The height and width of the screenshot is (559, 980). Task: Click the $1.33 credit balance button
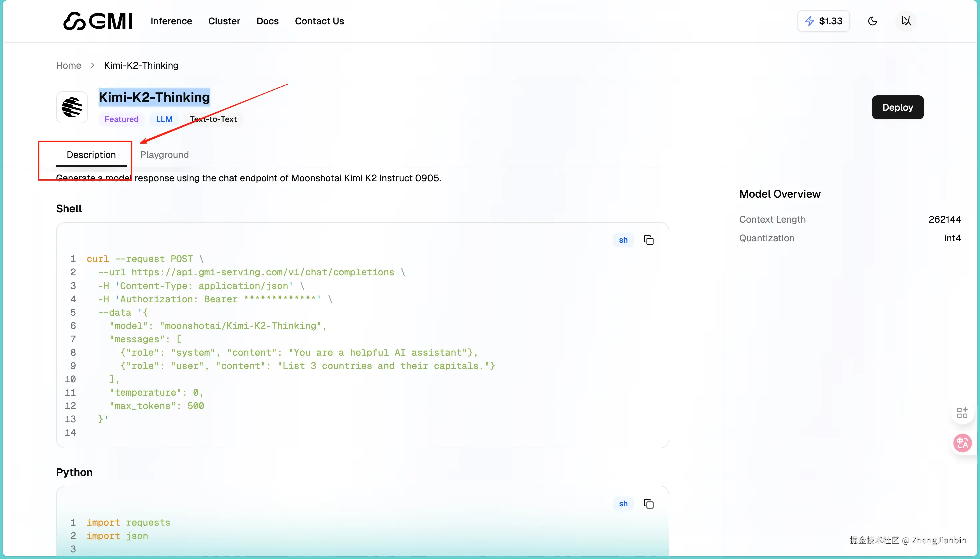coord(823,21)
